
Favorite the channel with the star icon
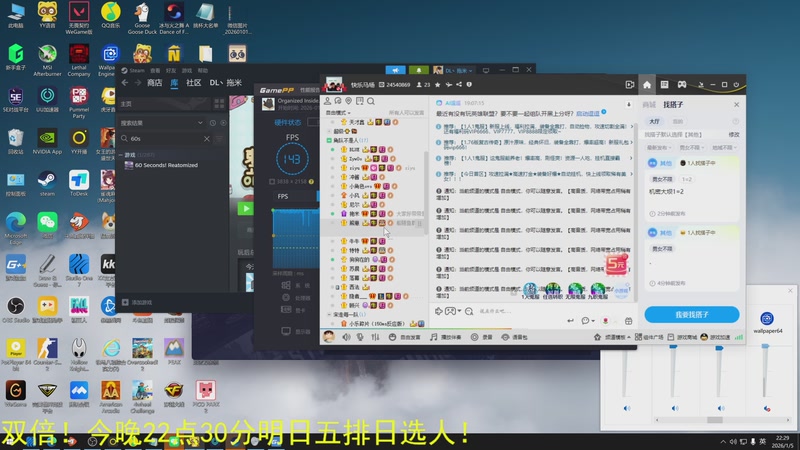coord(437,85)
